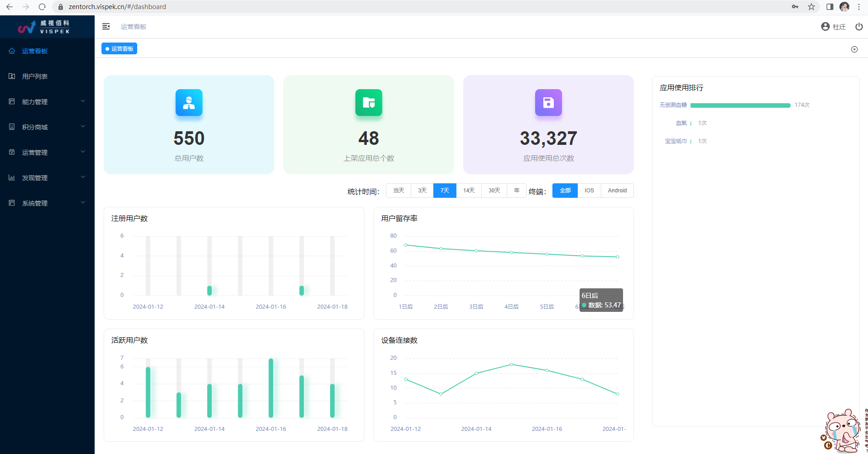Screen dimensions: 868x454
Task: Select the 30天 time range
Action: coord(494,191)
